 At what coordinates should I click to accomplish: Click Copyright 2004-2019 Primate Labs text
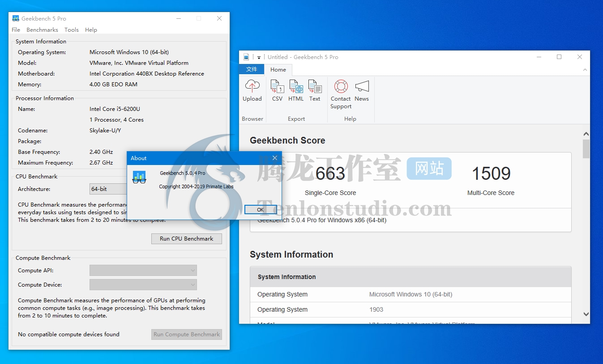click(196, 186)
